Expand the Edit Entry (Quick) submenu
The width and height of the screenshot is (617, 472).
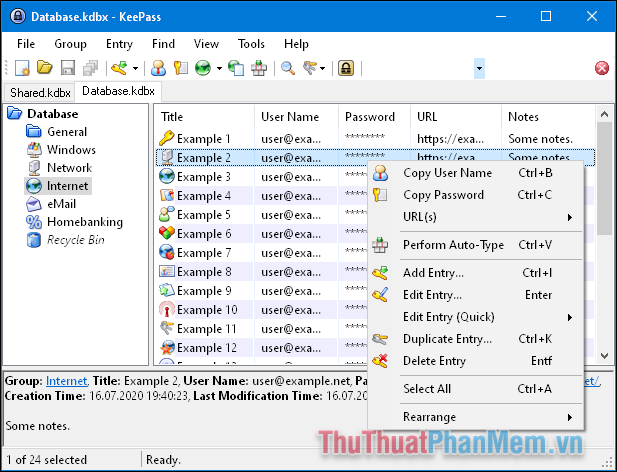[x=475, y=317]
